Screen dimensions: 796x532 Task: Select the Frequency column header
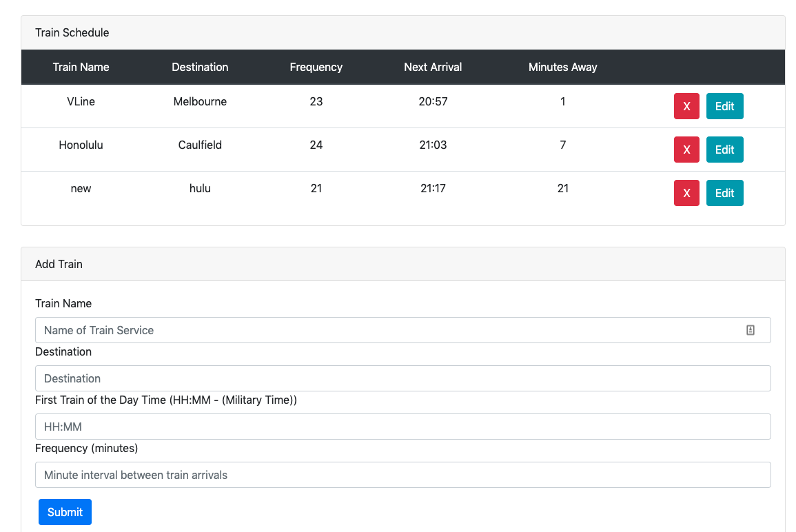[x=316, y=67]
